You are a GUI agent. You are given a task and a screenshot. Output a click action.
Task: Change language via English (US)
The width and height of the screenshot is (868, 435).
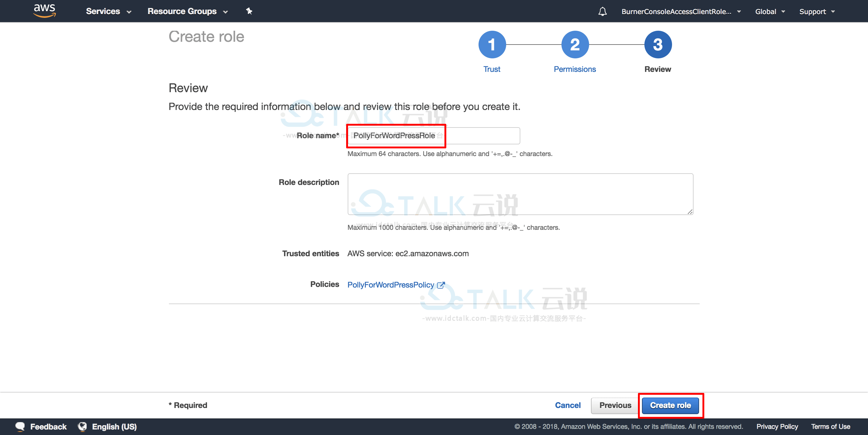click(114, 427)
